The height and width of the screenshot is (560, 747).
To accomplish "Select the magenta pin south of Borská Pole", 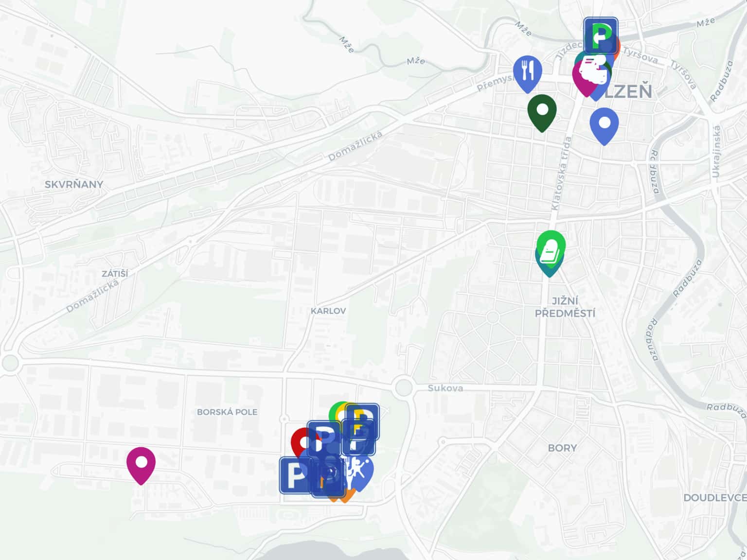I will [x=141, y=465].
